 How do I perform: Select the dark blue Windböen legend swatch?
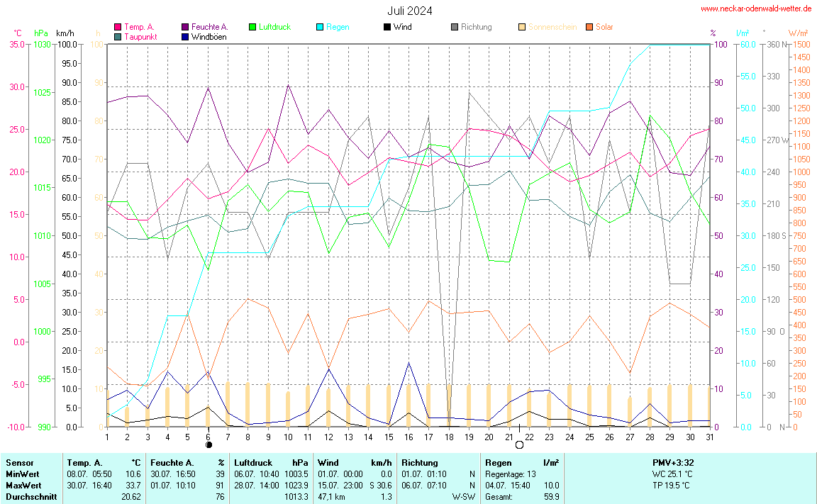[185, 36]
